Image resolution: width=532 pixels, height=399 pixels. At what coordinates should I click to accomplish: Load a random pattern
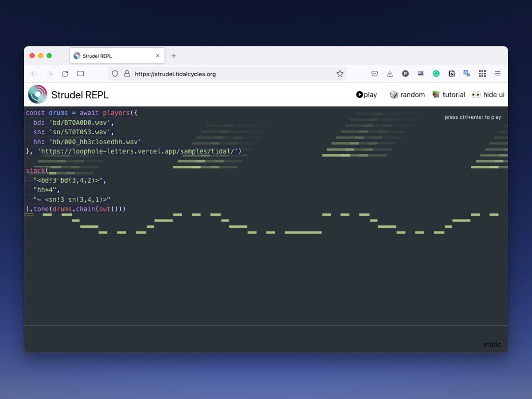pos(407,94)
